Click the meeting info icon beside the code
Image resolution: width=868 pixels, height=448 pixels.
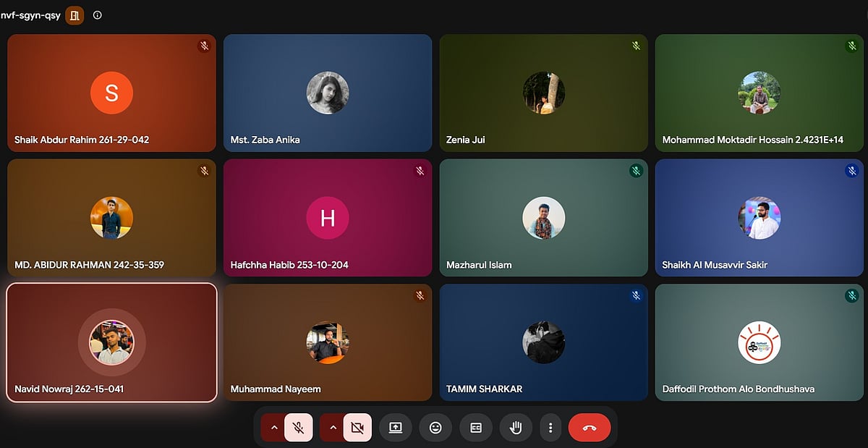point(98,14)
